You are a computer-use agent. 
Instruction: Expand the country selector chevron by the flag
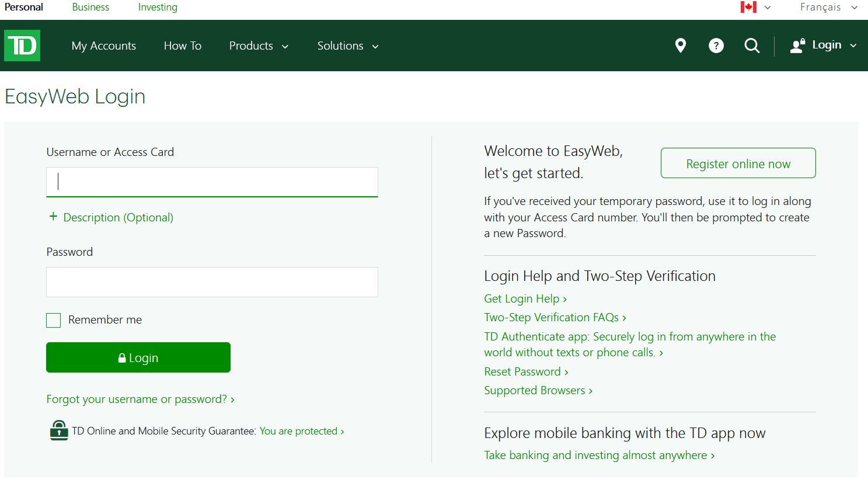point(768,8)
